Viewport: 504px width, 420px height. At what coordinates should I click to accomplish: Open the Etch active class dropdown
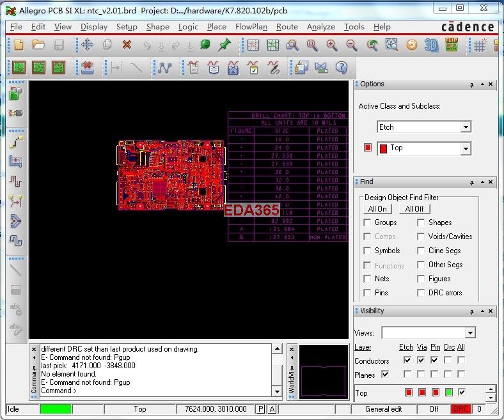[465, 127]
